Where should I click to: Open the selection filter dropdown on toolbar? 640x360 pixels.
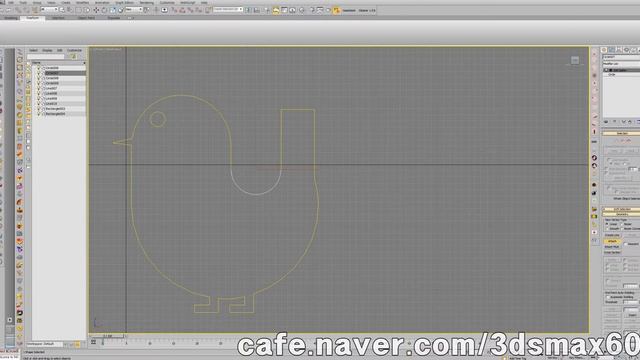[x=49, y=10]
